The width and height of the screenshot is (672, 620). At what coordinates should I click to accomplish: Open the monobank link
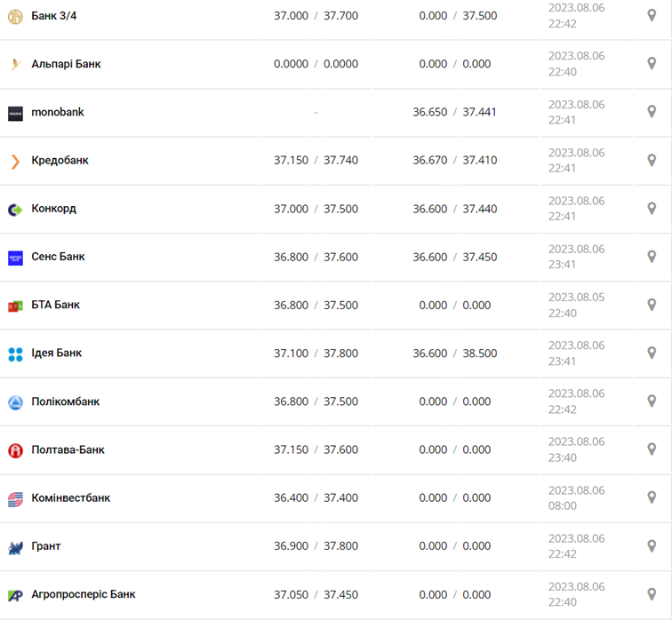pos(58,112)
